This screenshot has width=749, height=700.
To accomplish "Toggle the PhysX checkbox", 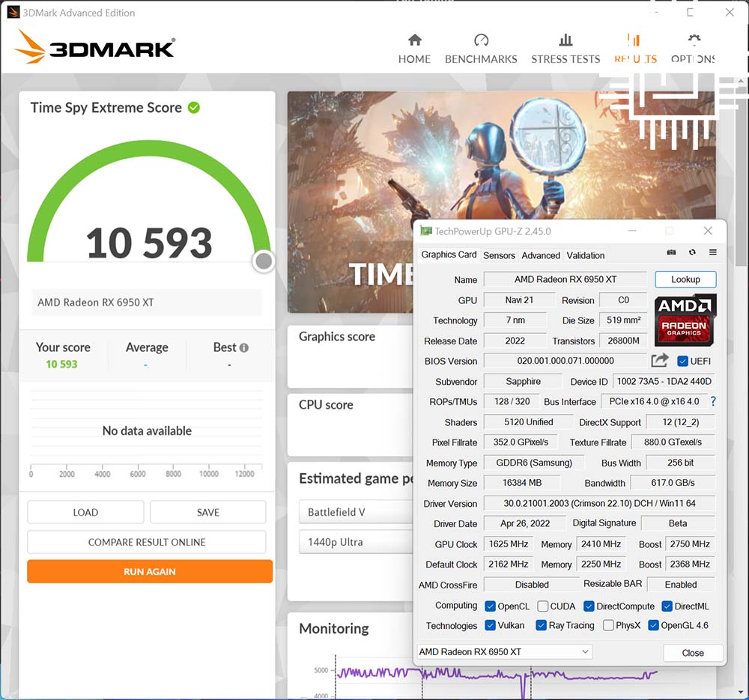I will pyautogui.click(x=608, y=626).
